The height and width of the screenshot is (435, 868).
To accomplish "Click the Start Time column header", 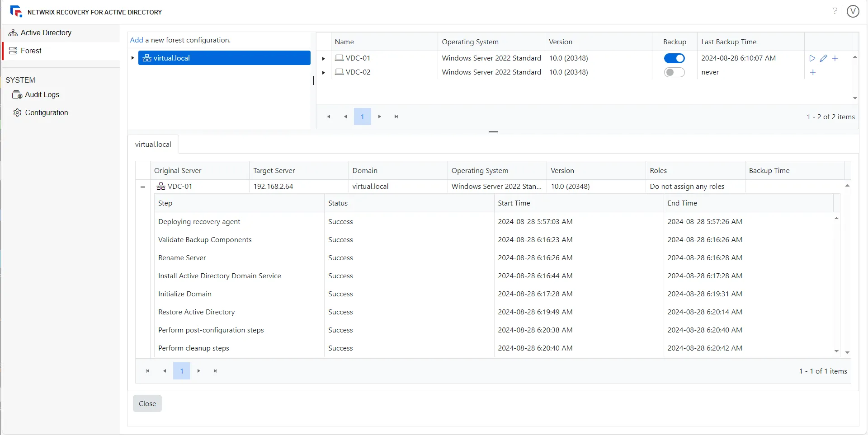I will (x=579, y=203).
